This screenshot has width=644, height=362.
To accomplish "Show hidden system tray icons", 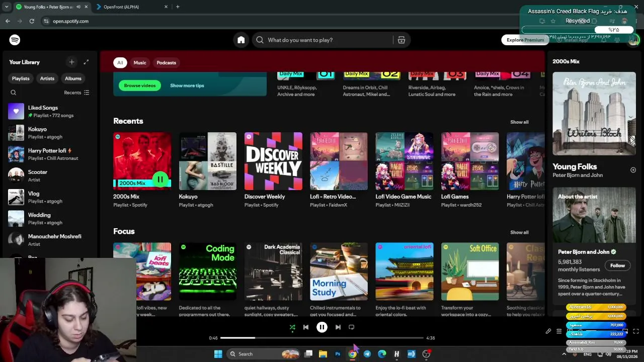I will (x=563, y=354).
